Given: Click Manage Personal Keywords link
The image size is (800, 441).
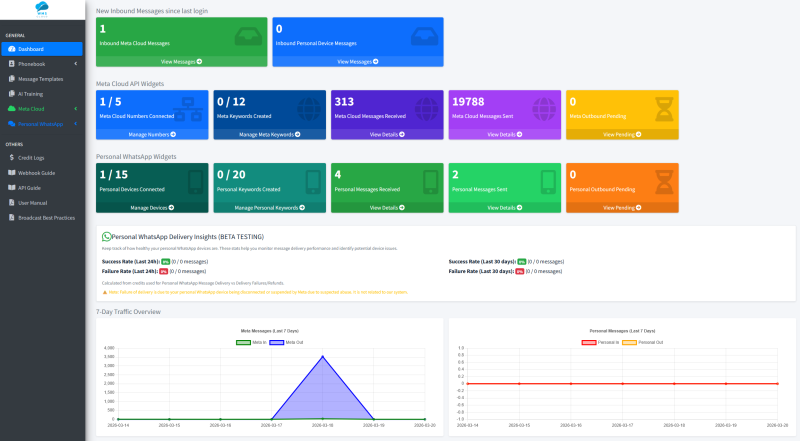Looking at the screenshot, I should coord(269,208).
